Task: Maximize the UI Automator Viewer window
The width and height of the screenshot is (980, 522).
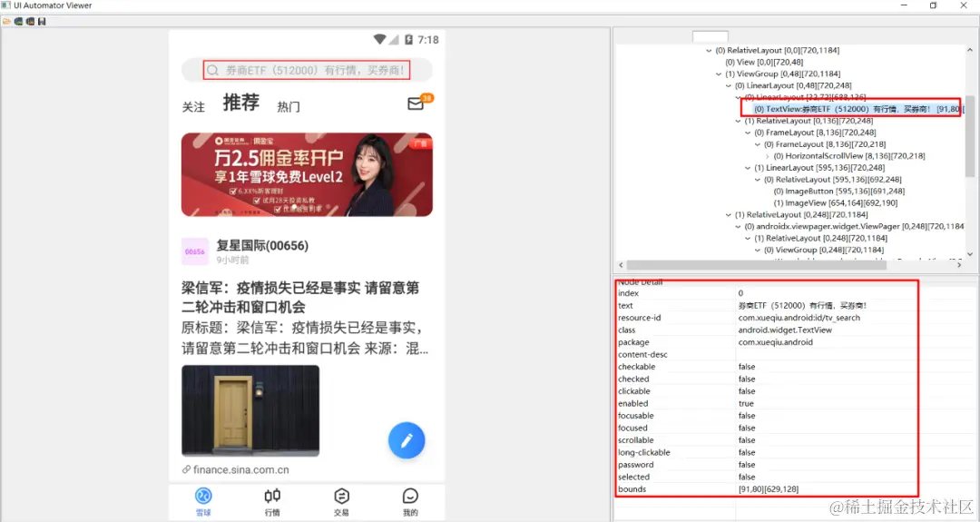Action: [933, 5]
